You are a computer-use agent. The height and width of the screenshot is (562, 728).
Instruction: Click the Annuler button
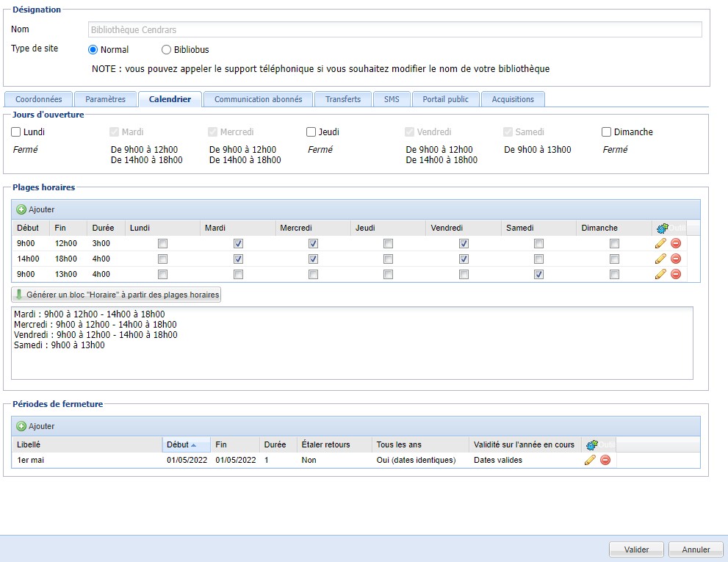(694, 549)
